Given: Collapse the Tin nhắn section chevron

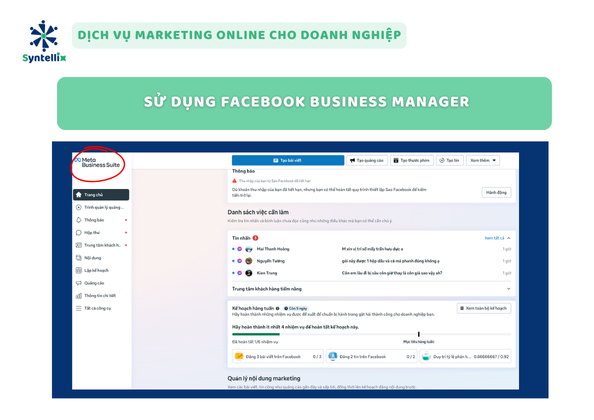Looking at the screenshot, I should pos(509,238).
